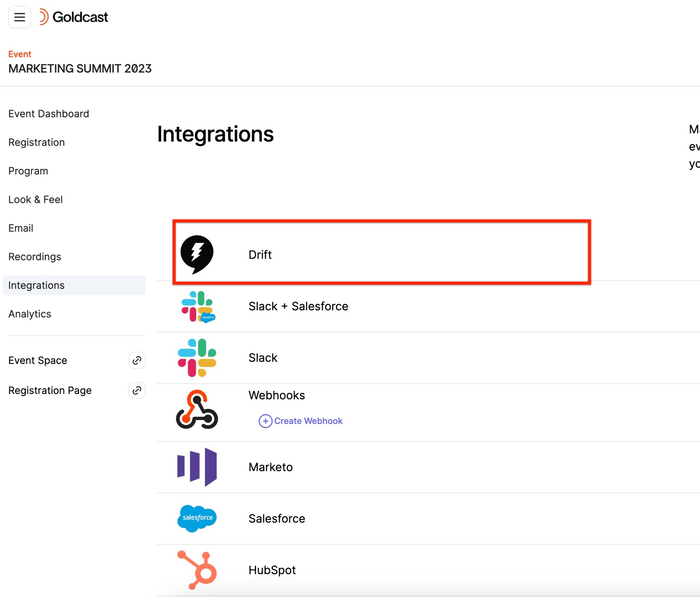The image size is (700, 597).
Task: Click the plus icon for Create Webhook
Action: point(265,421)
